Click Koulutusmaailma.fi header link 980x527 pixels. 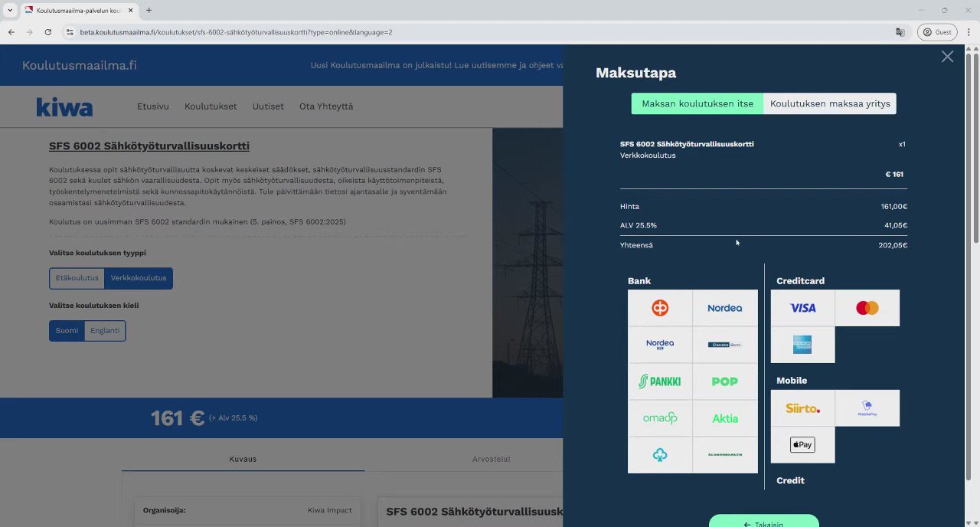80,65
